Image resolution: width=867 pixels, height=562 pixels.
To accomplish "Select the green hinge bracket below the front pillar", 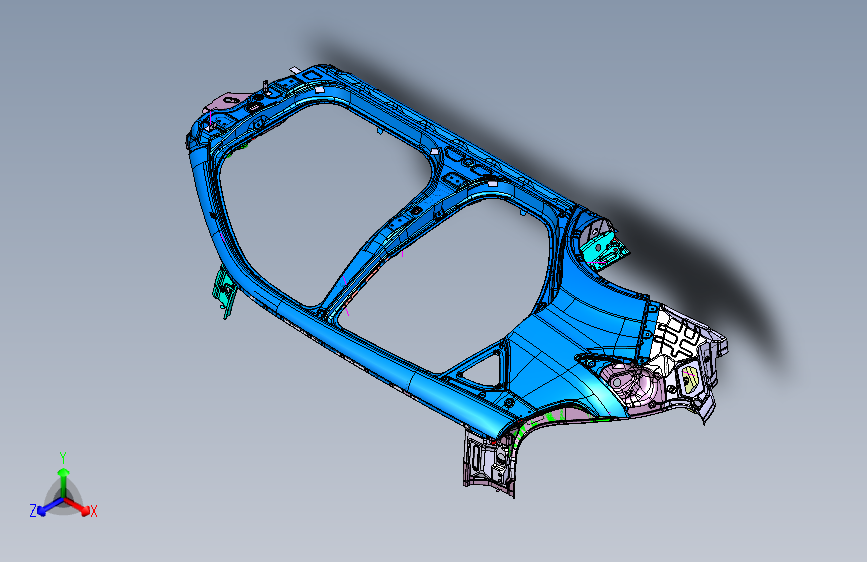I will click(225, 290).
